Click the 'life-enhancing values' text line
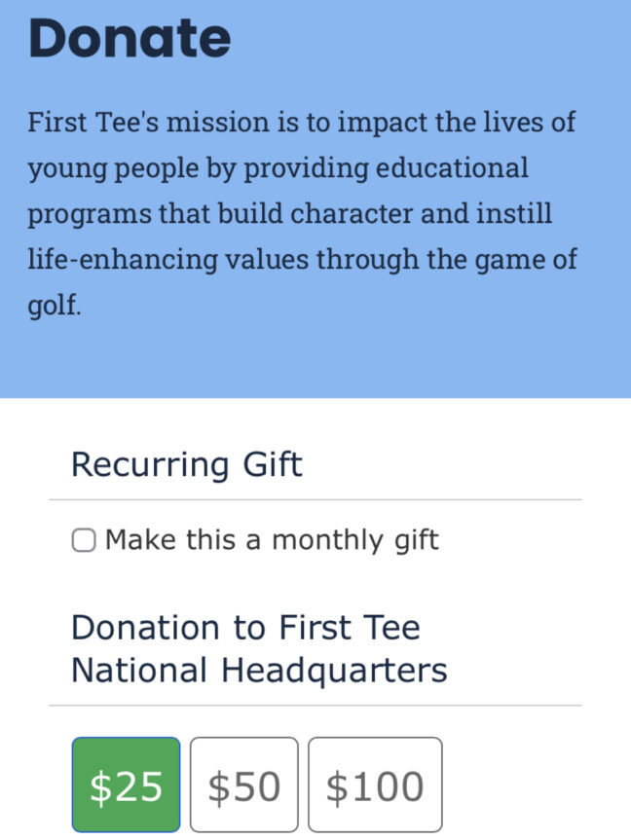The width and height of the screenshot is (631, 840). point(303,260)
